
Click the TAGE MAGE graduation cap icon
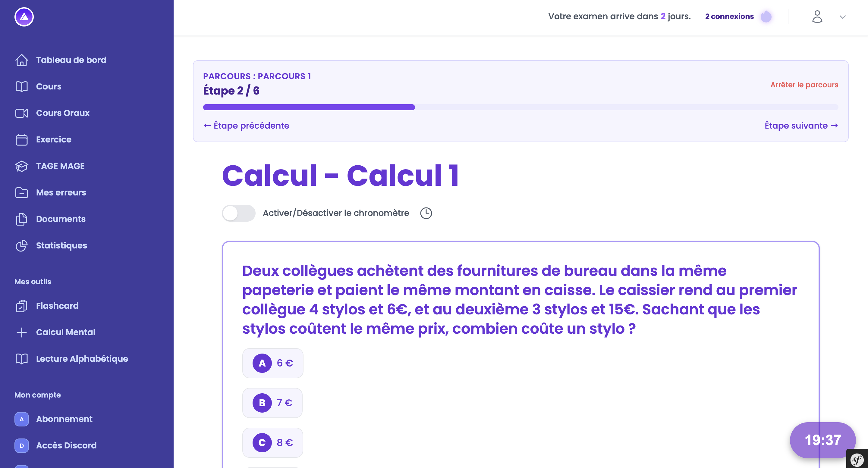(22, 166)
